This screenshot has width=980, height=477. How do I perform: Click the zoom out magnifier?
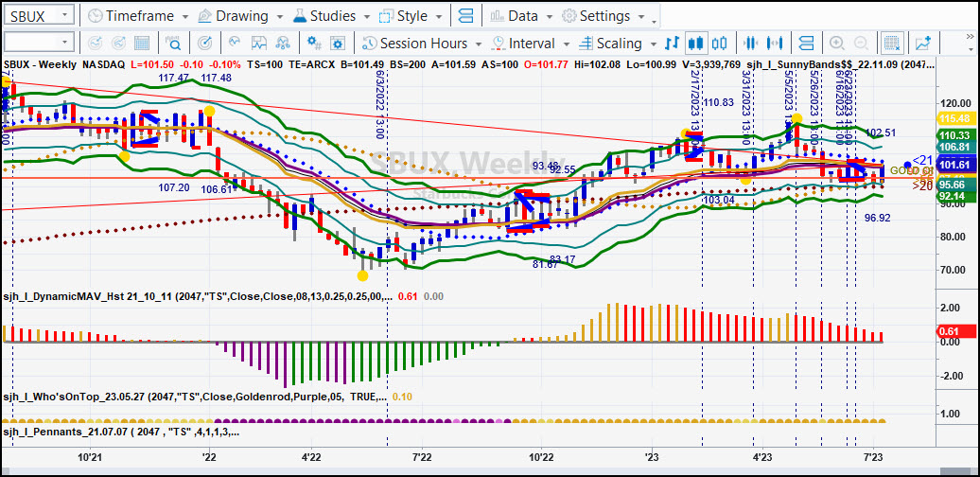tap(861, 44)
